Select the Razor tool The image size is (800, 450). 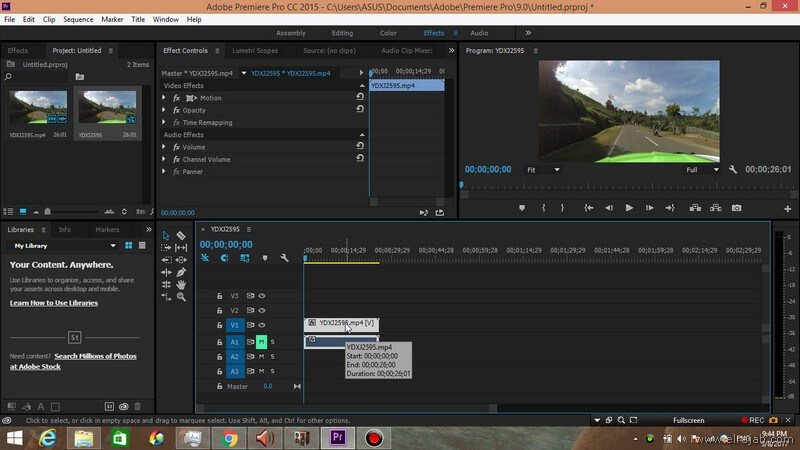[181, 235]
